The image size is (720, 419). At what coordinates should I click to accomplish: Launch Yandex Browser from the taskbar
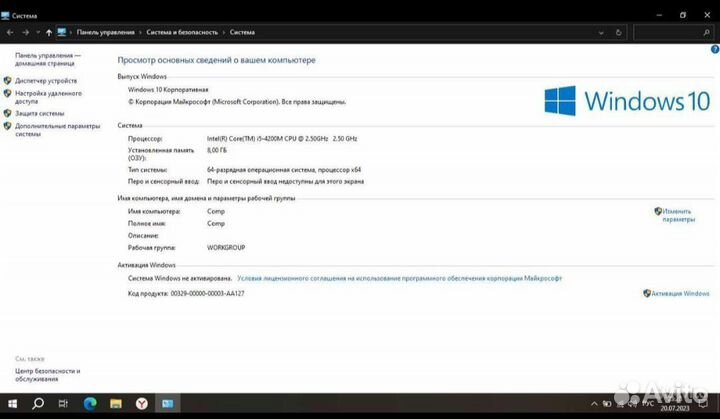pos(142,402)
